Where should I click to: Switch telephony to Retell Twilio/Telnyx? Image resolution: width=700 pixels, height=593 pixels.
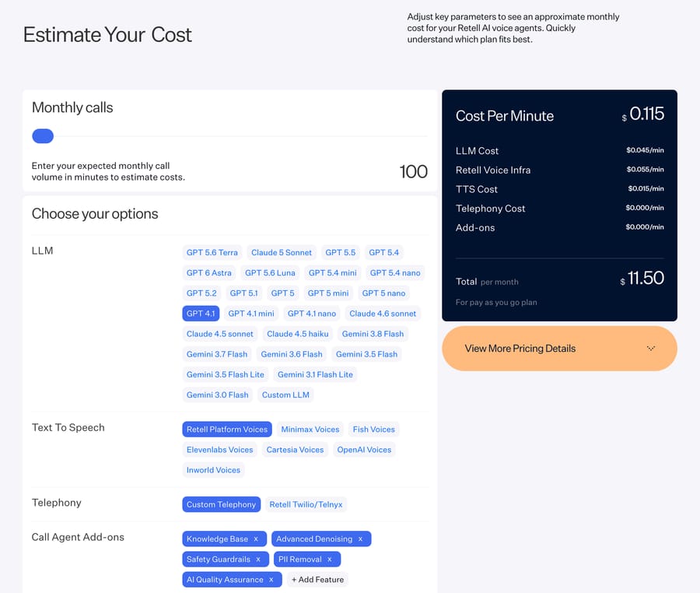click(306, 504)
